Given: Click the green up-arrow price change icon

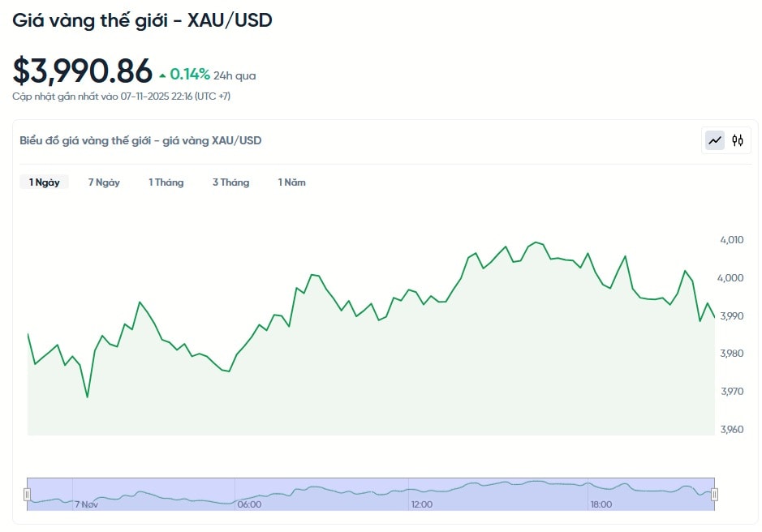Looking at the screenshot, I should pyautogui.click(x=163, y=75).
